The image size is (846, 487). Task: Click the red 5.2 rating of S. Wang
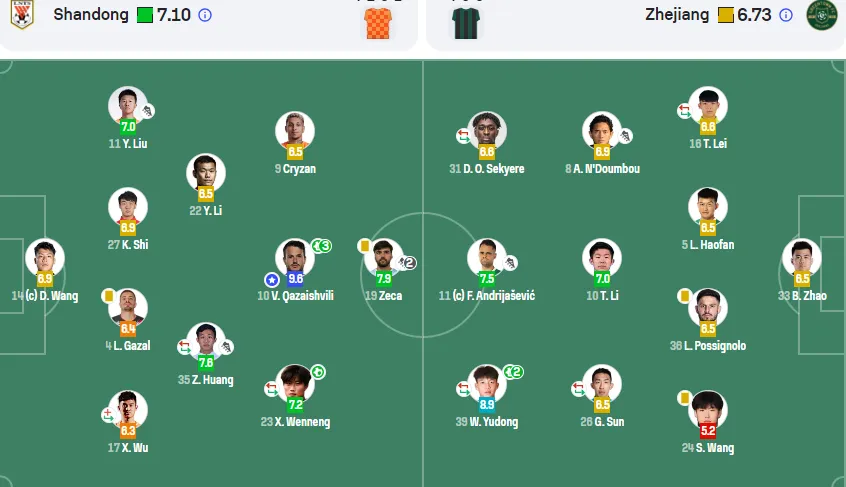coord(708,430)
